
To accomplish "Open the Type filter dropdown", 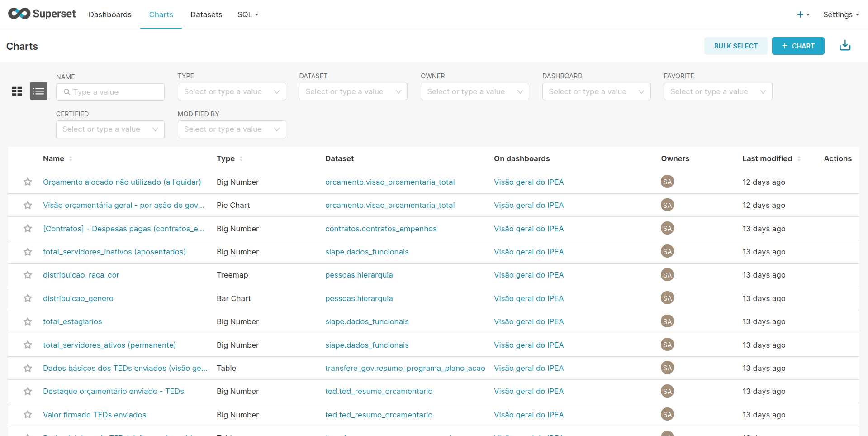I will (x=232, y=91).
